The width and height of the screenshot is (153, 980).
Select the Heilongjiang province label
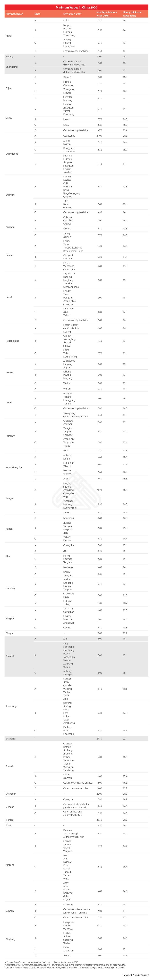(13, 341)
